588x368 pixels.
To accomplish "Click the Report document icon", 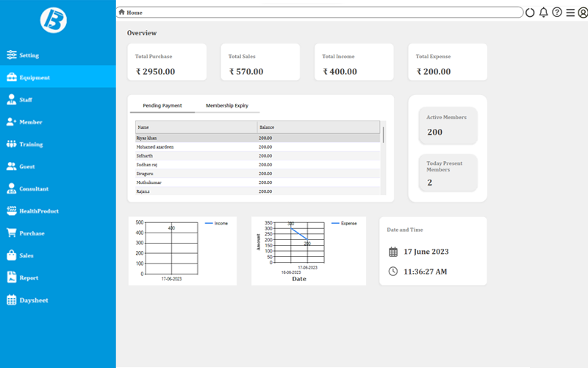I will coord(12,277).
